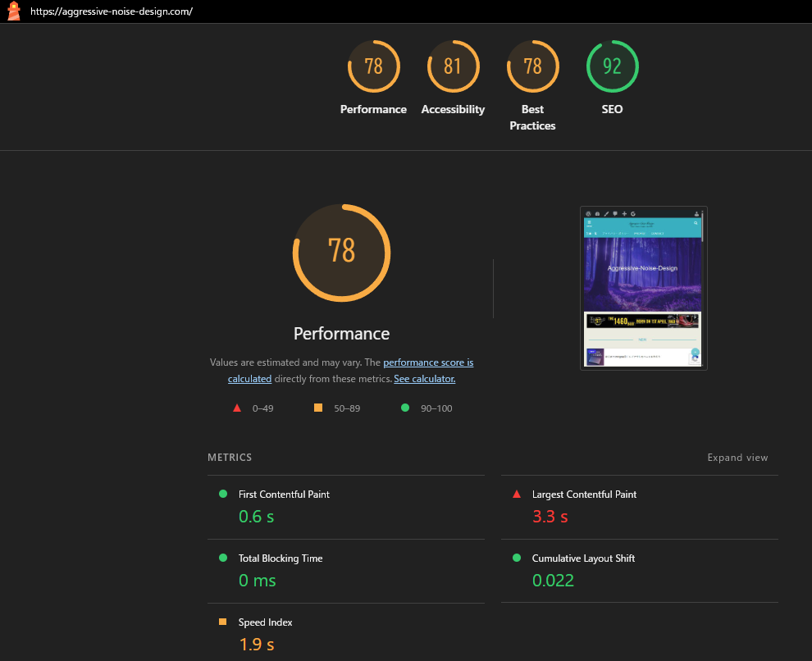Screen dimensions: 812x661
Task: Click the large Performance 78 circular gauge
Action: (x=341, y=252)
